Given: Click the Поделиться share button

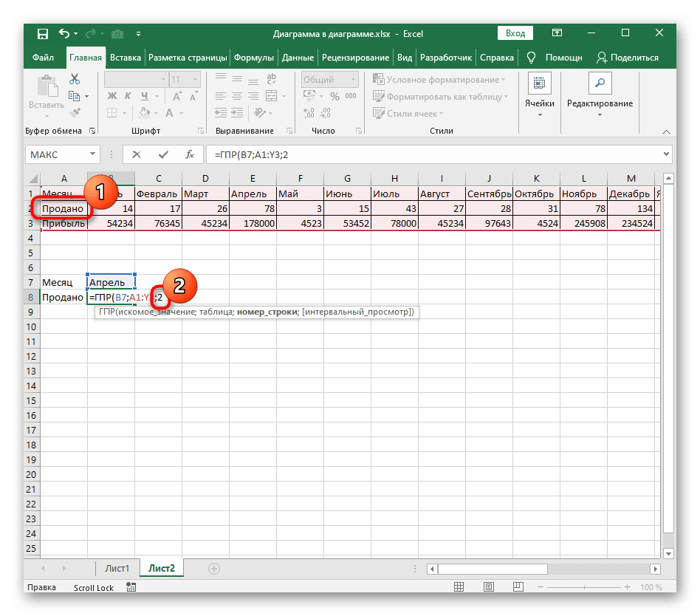Looking at the screenshot, I should (x=627, y=58).
